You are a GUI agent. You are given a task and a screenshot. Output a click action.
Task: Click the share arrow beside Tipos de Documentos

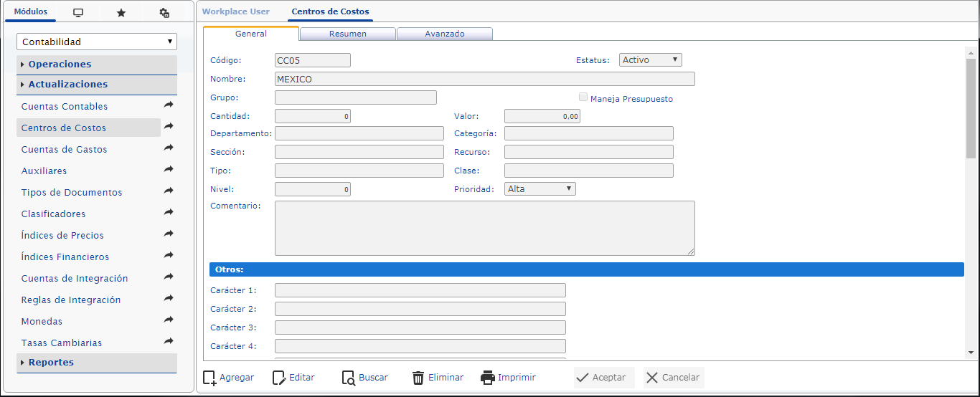[x=169, y=191]
